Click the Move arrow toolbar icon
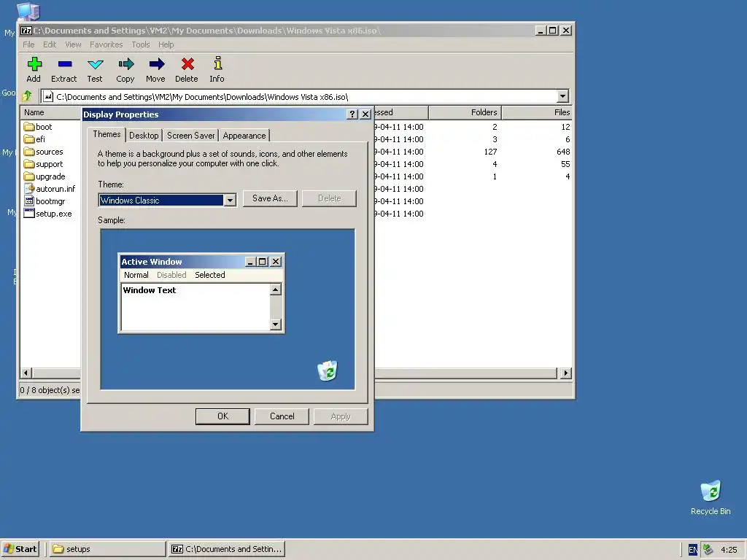The height and width of the screenshot is (560, 747). coord(156,64)
